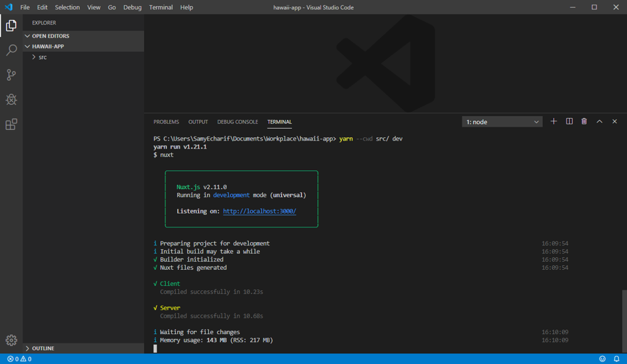Kill the terminal with trash icon
Viewport: 627px width, 364px height.
pos(585,121)
